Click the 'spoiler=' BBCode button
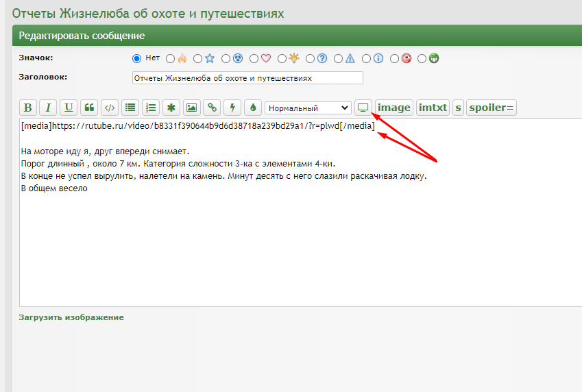Image resolution: width=582 pixels, height=392 pixels. pyautogui.click(x=491, y=108)
